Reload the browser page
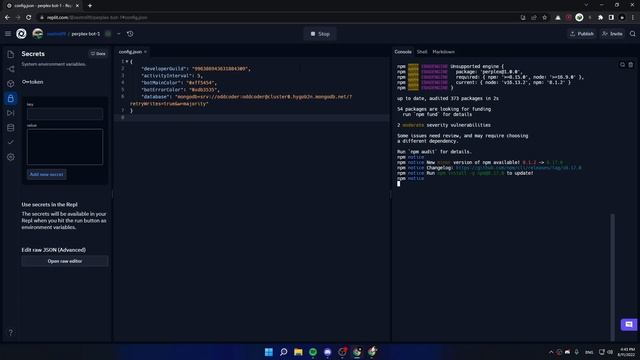 tap(29, 18)
